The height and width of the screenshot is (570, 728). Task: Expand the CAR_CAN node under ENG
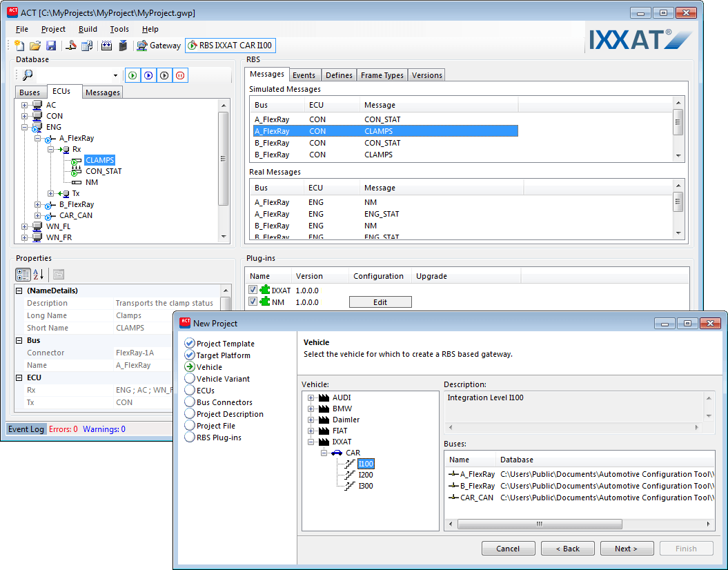coord(37,216)
